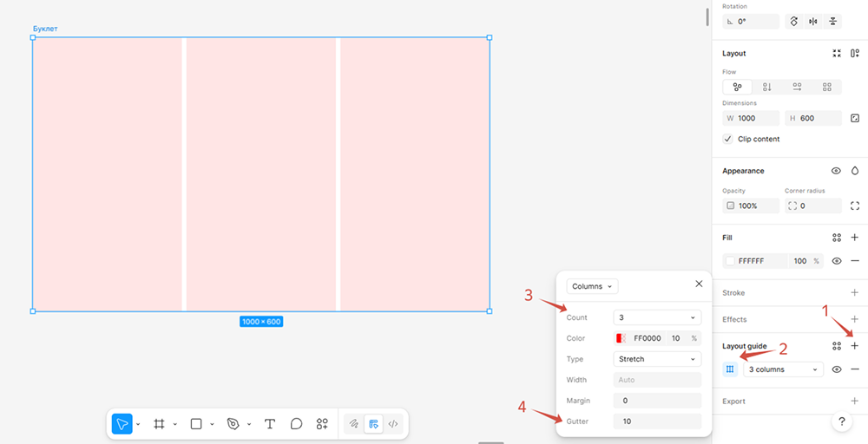Open the Columns type dropdown in popup
The image size is (868, 444).
592,286
